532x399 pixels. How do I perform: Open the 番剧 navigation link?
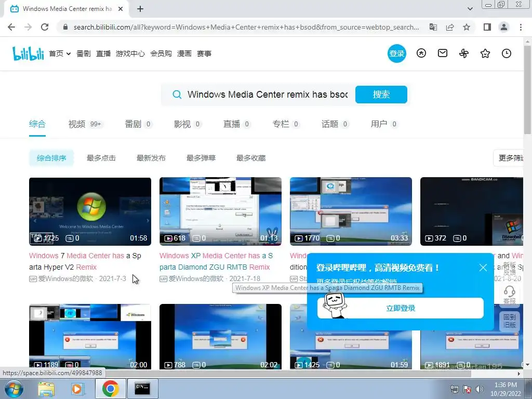(84, 54)
